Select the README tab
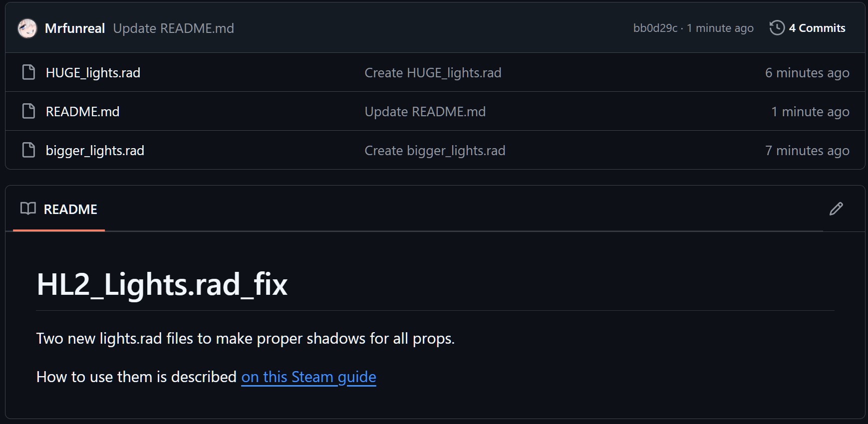 [70, 210]
